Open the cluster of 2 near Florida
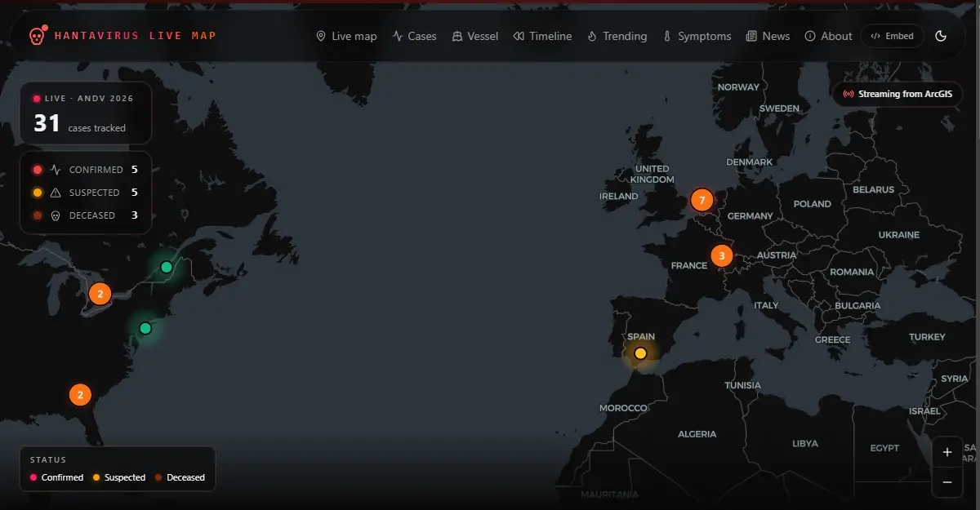 tap(80, 396)
